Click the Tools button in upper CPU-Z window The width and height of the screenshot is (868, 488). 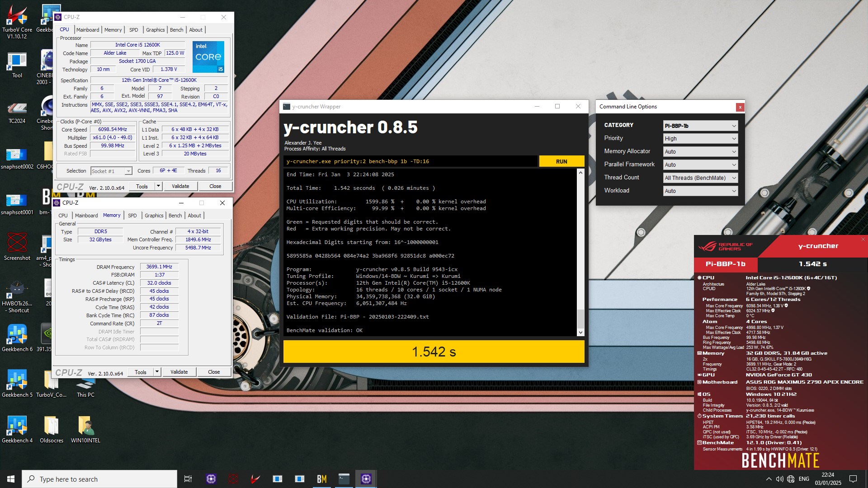(x=142, y=186)
